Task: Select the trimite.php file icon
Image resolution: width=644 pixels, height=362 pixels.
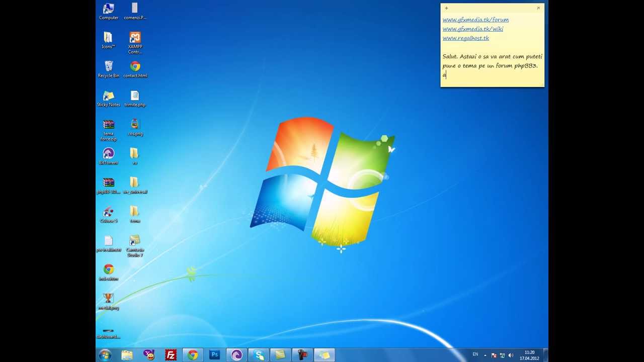Action: click(135, 99)
